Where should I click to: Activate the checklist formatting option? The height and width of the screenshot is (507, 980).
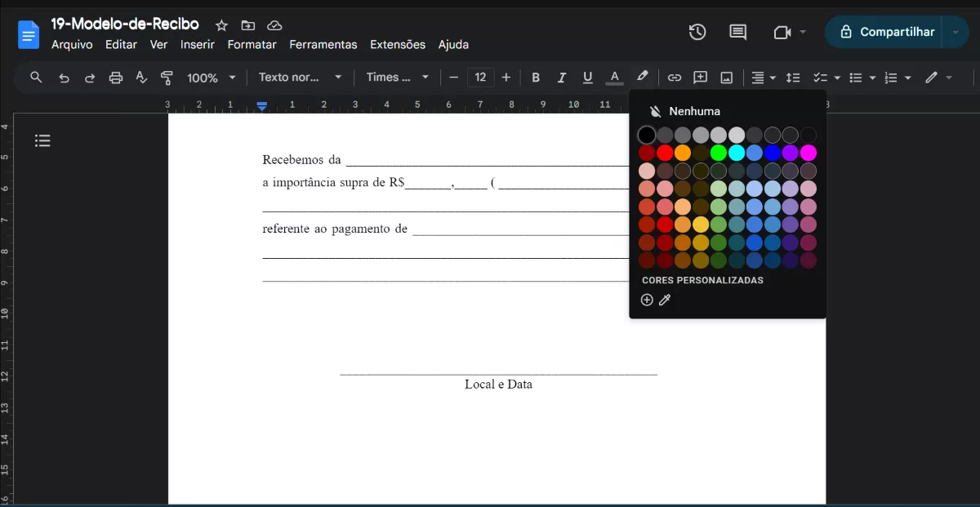822,78
